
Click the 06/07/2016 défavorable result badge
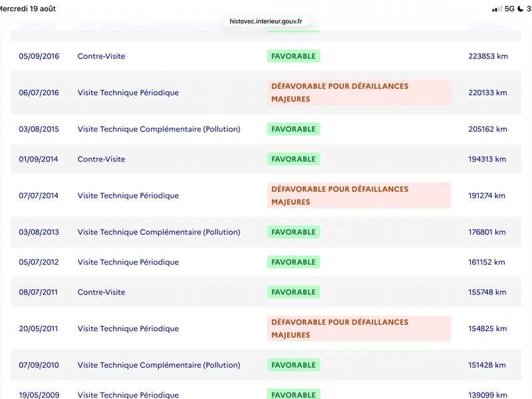359,92
